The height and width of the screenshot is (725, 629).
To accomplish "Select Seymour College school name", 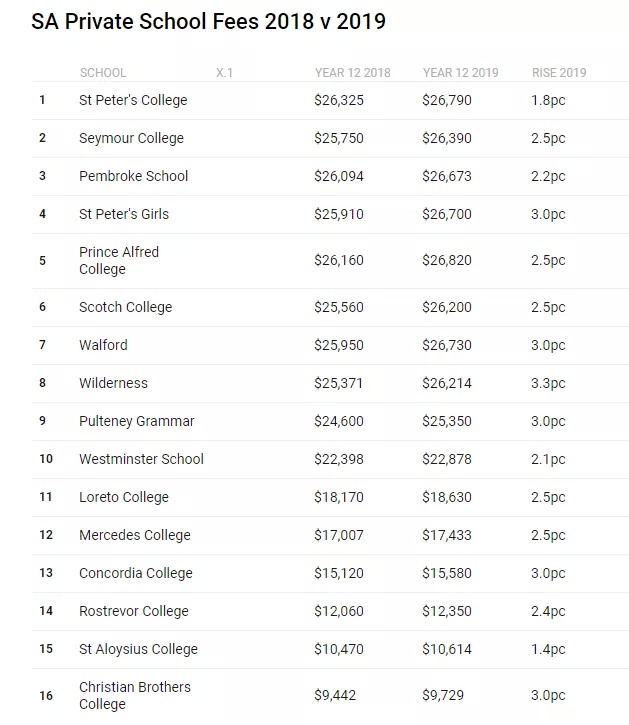I will point(131,138).
